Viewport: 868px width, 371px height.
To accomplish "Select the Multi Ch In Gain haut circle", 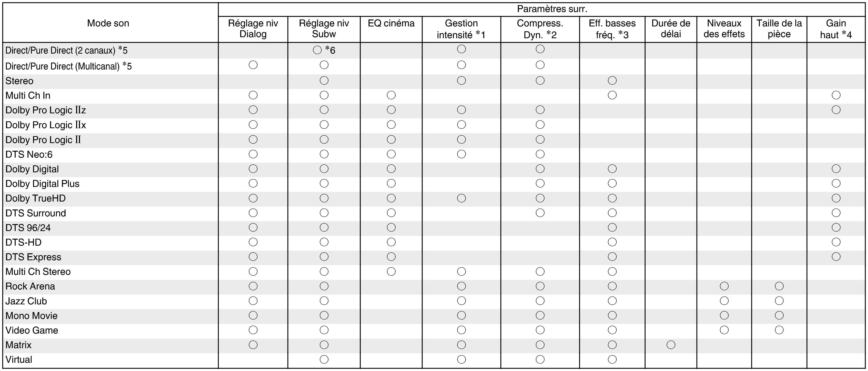I will click(x=836, y=95).
